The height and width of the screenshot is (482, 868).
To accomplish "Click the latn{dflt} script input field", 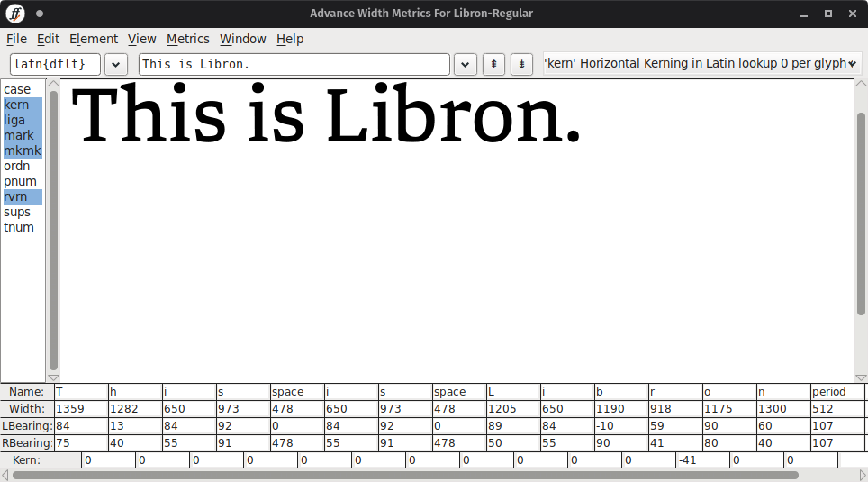I will [x=55, y=64].
